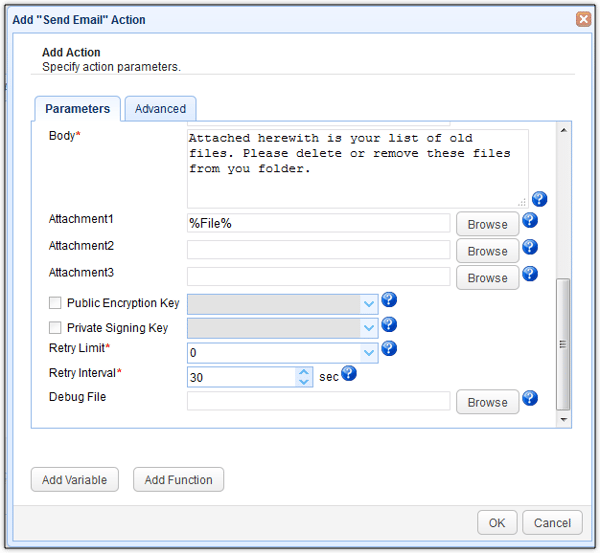600x553 pixels.
Task: Open the Retry Limit dropdown
Action: pos(369,352)
